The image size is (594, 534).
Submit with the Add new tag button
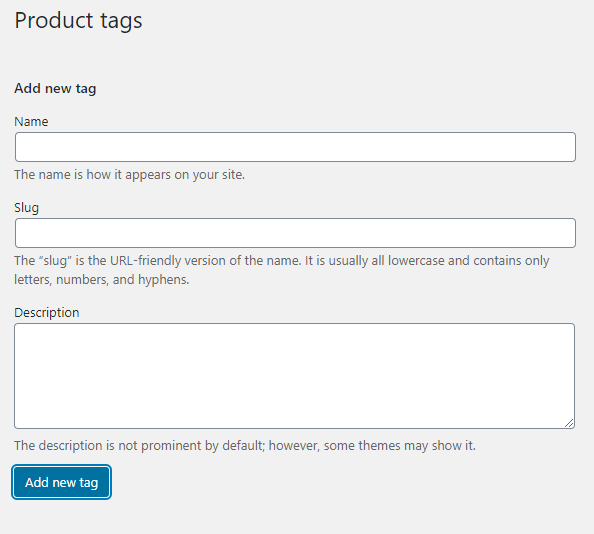tap(61, 482)
